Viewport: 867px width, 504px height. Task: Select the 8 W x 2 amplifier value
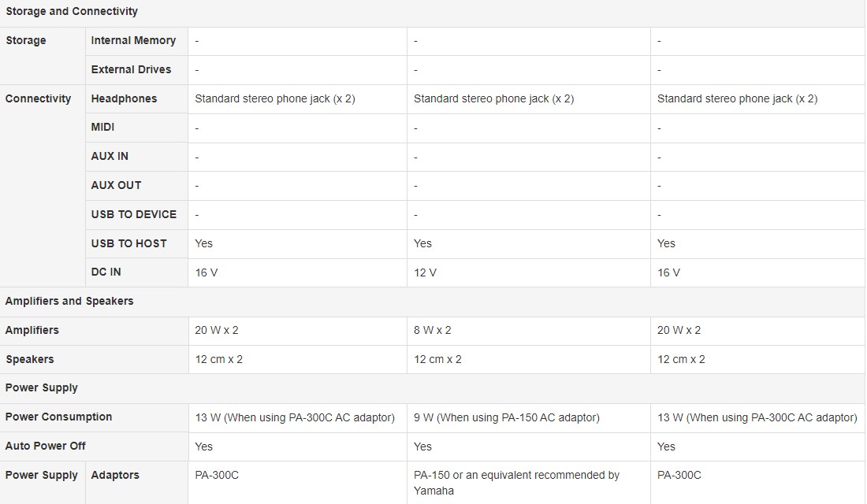[433, 331]
